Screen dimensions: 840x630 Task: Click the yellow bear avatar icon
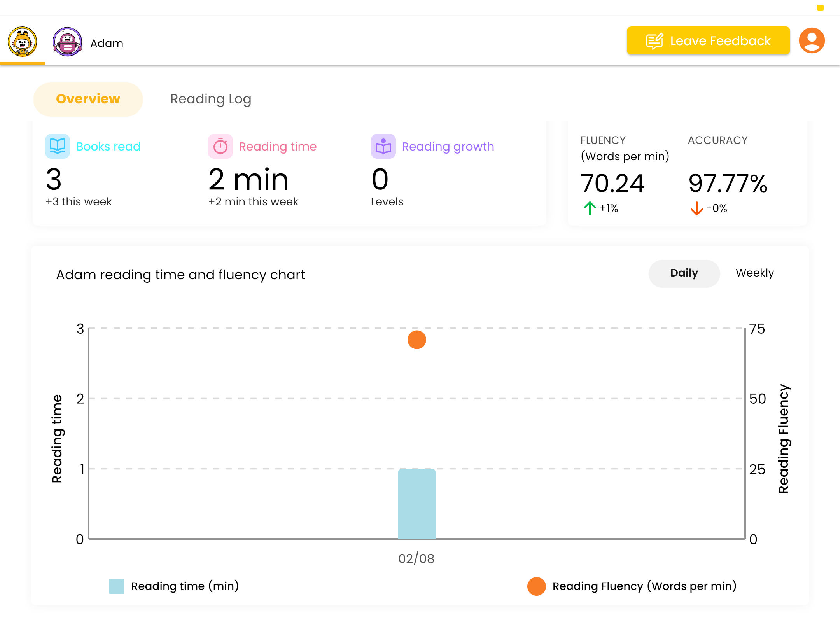pos(23,42)
